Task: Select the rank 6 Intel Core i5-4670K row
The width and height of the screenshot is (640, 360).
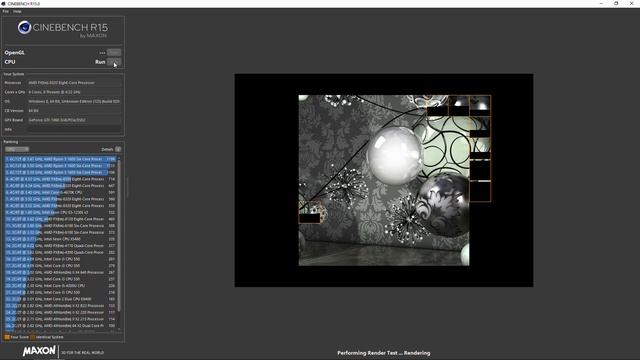Action: (60, 192)
